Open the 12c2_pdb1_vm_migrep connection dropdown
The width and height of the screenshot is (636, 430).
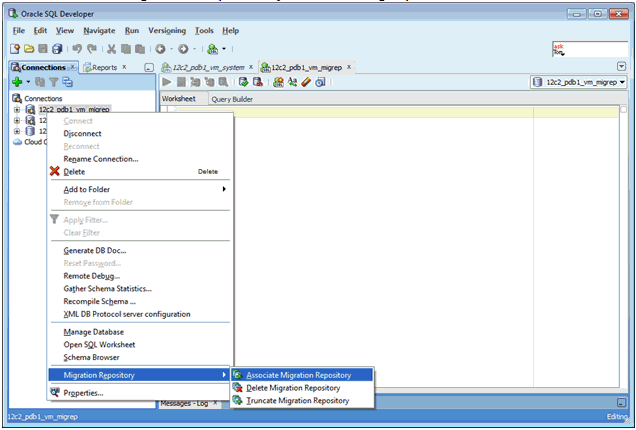click(x=579, y=82)
